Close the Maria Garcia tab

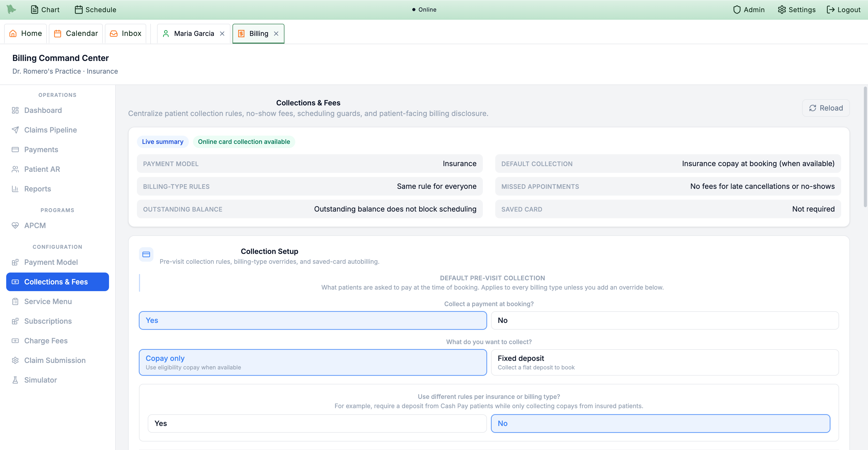tap(222, 33)
